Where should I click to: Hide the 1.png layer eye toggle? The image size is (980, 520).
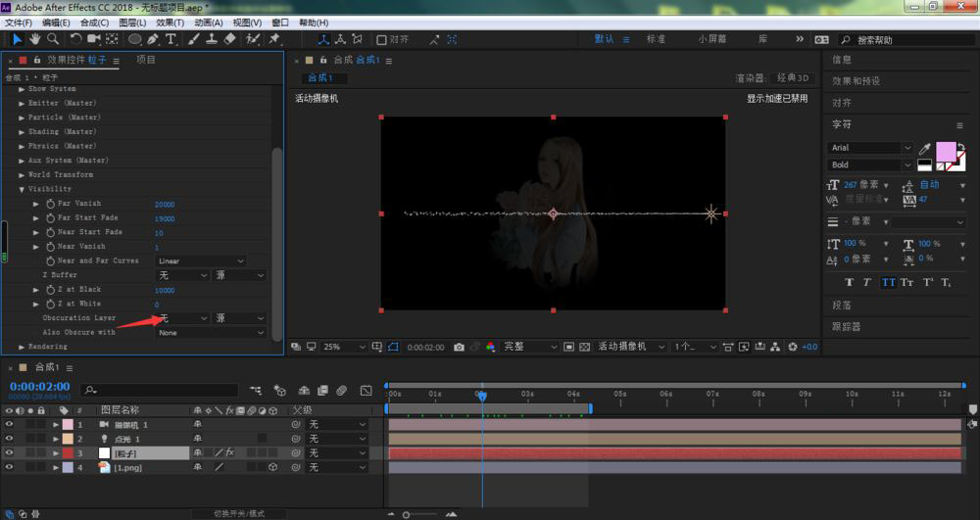9,467
